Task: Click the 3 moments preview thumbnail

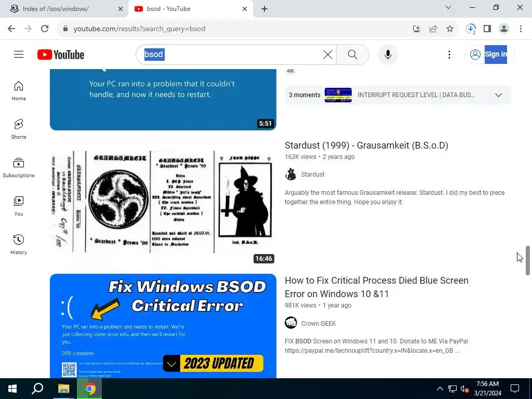Action: [x=338, y=95]
